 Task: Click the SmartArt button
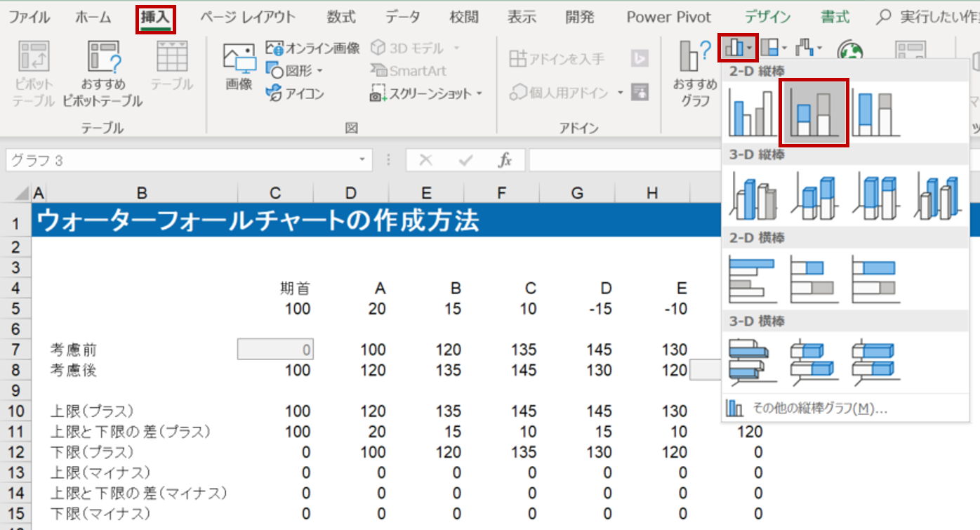(408, 71)
